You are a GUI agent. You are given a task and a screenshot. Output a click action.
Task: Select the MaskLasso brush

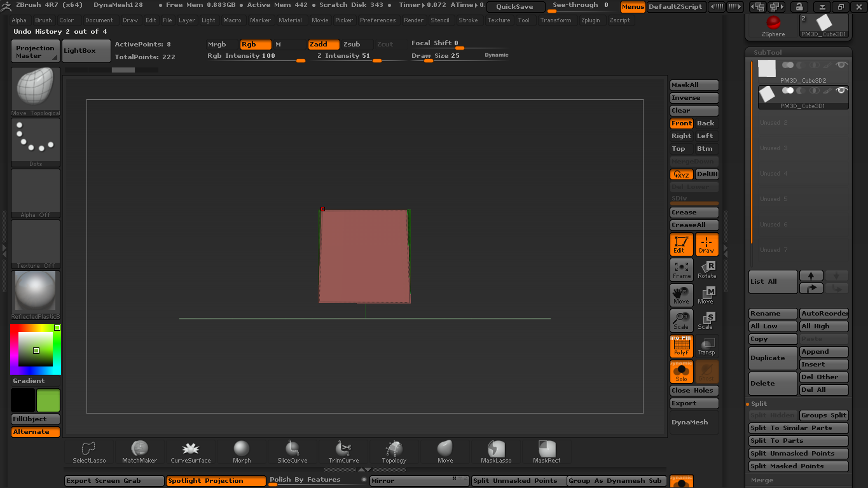(496, 452)
